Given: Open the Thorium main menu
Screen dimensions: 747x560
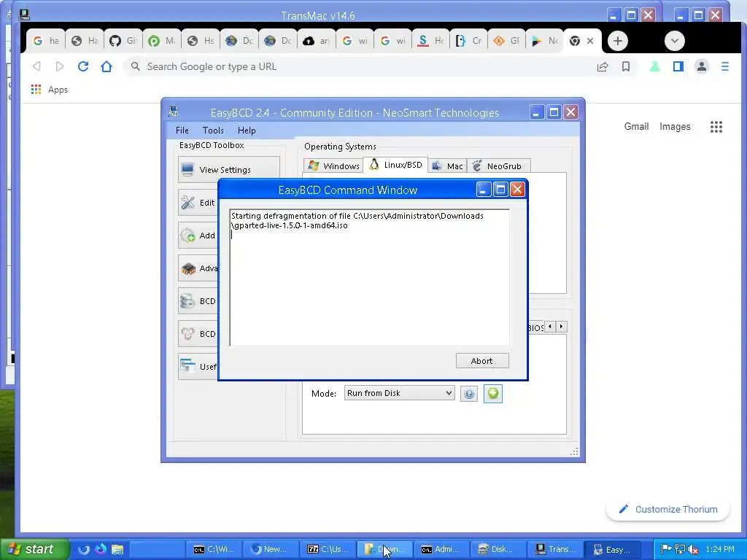Looking at the screenshot, I should [x=724, y=66].
